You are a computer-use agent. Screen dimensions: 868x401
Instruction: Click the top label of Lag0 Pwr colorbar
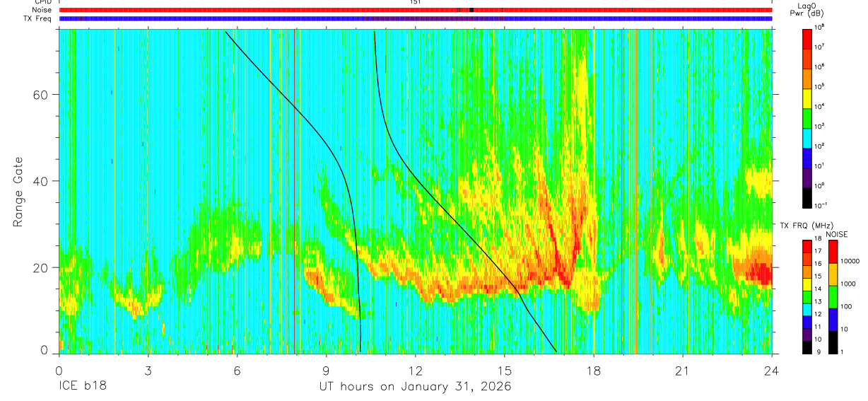point(820,26)
